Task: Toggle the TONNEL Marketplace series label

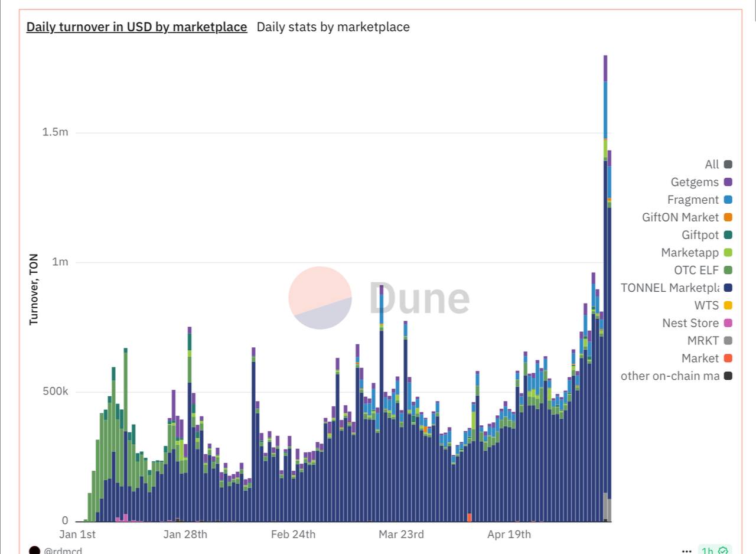Action: (670, 288)
